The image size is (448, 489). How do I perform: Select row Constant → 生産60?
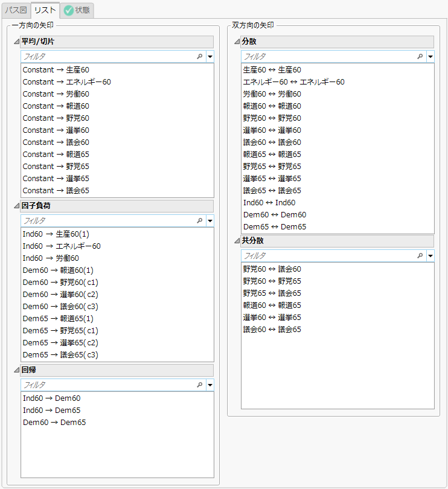click(x=117, y=70)
